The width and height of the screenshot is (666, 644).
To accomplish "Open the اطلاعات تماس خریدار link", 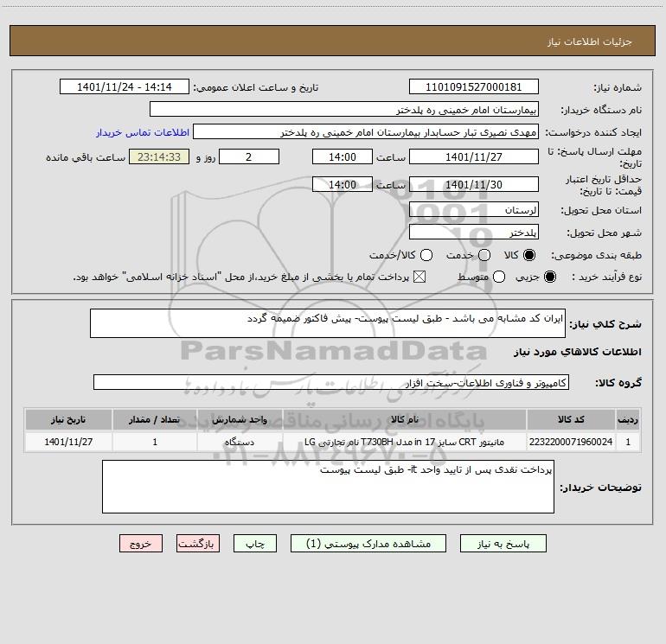I will pos(143,132).
